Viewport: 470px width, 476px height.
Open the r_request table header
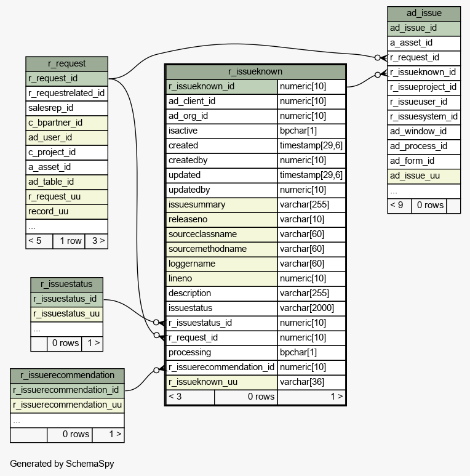66,64
